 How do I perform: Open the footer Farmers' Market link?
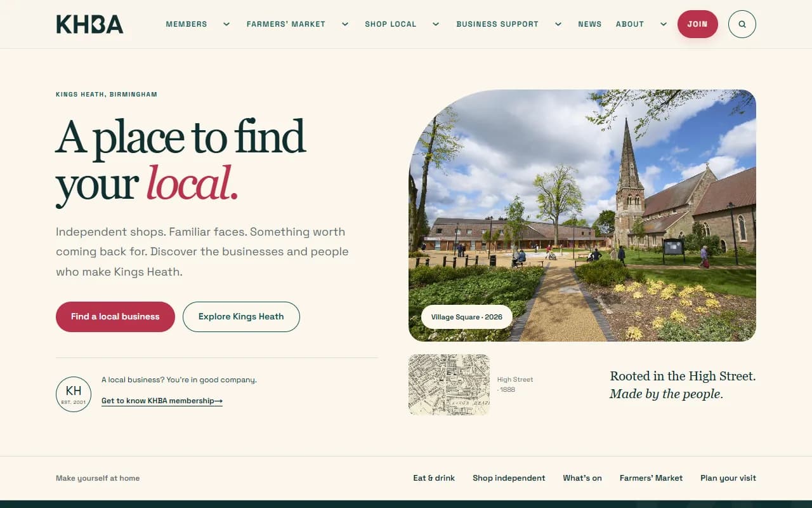(652, 478)
